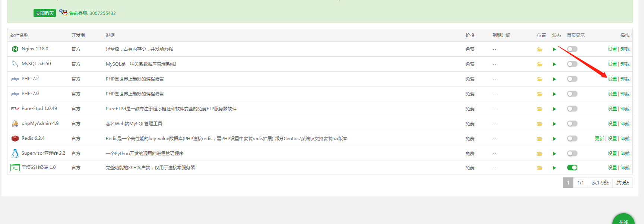Click the PHP-7.0 green status play icon
The height and width of the screenshot is (224, 644).
pos(554,94)
